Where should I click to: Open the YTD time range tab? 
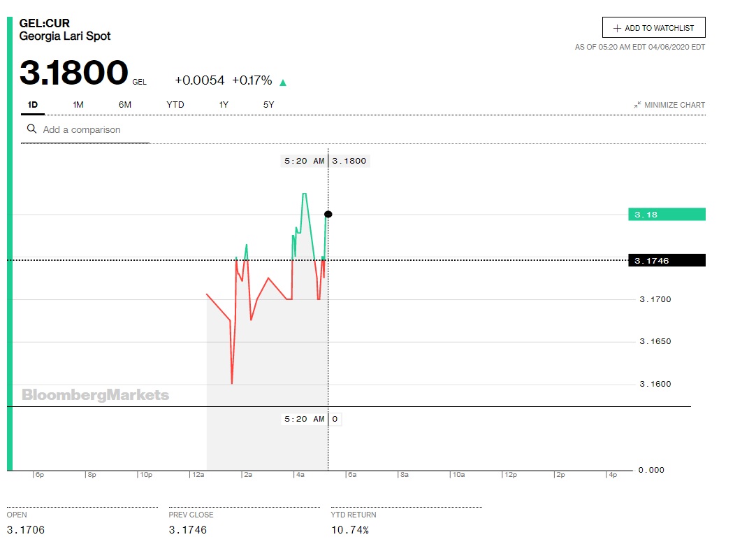175,105
